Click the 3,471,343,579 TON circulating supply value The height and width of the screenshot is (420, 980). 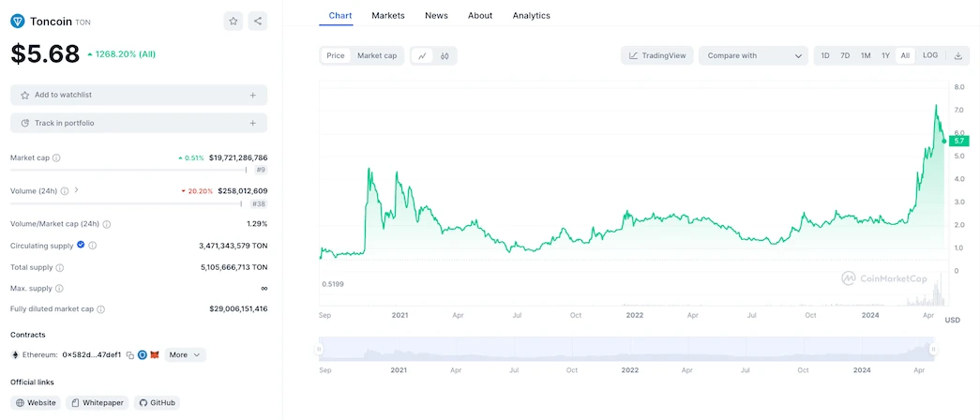click(234, 246)
